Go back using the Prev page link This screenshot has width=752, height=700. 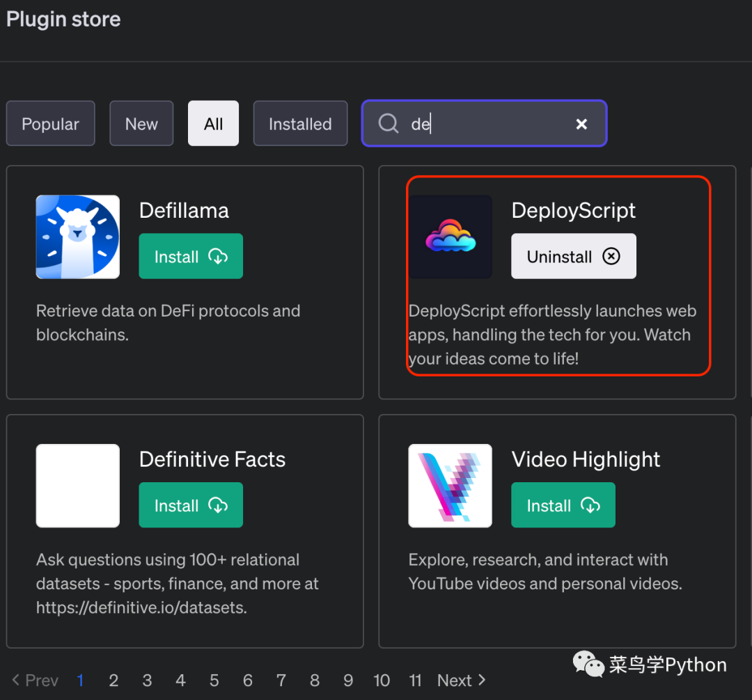coord(35,681)
